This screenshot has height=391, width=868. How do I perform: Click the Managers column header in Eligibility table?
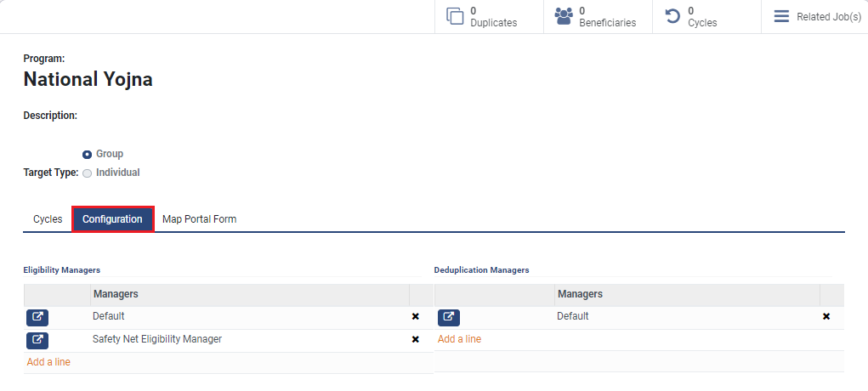[x=116, y=294]
